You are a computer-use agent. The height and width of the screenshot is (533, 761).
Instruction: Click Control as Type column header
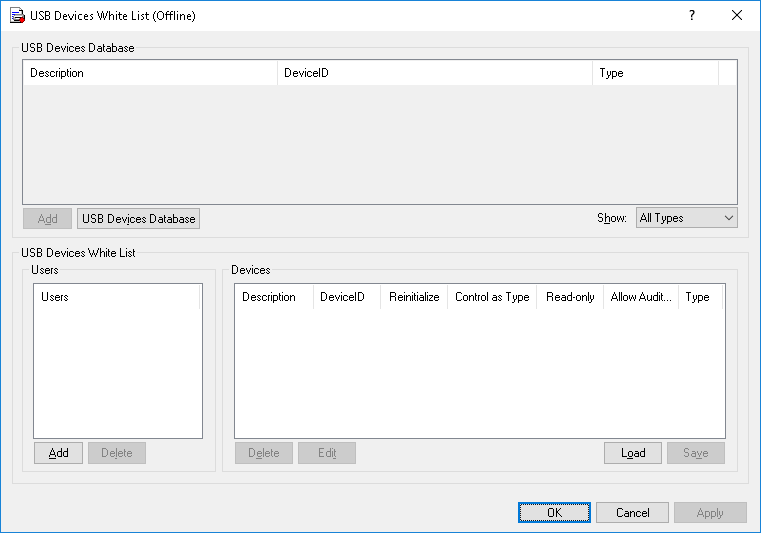492,297
